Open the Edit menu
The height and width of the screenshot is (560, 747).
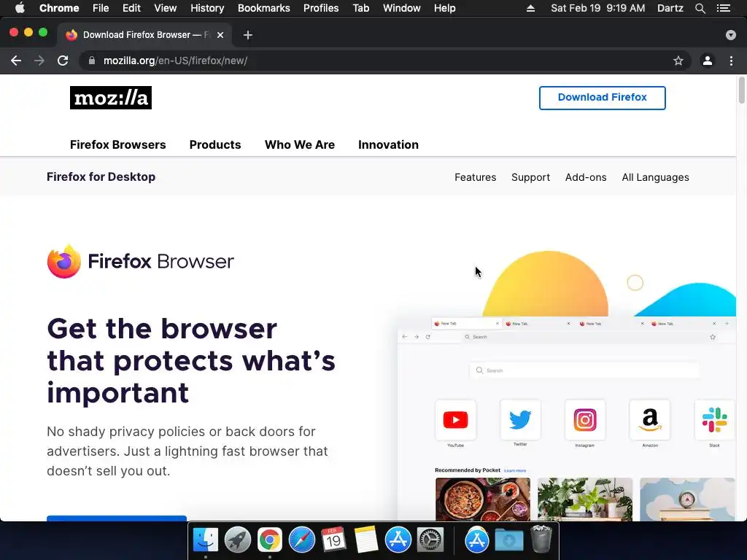131,8
